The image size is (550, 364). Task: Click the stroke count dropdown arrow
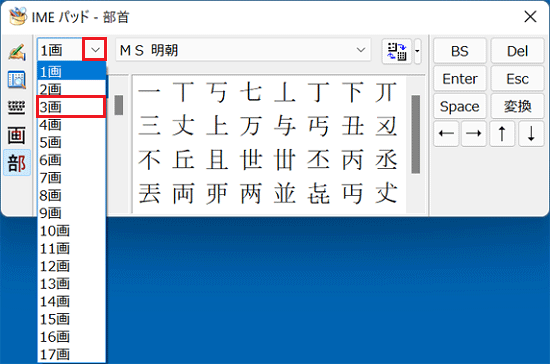[x=95, y=50]
